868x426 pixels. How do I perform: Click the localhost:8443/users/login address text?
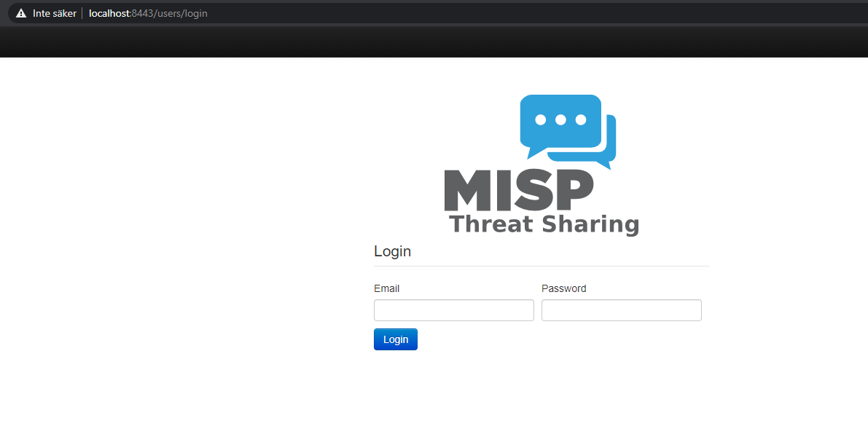coord(148,13)
